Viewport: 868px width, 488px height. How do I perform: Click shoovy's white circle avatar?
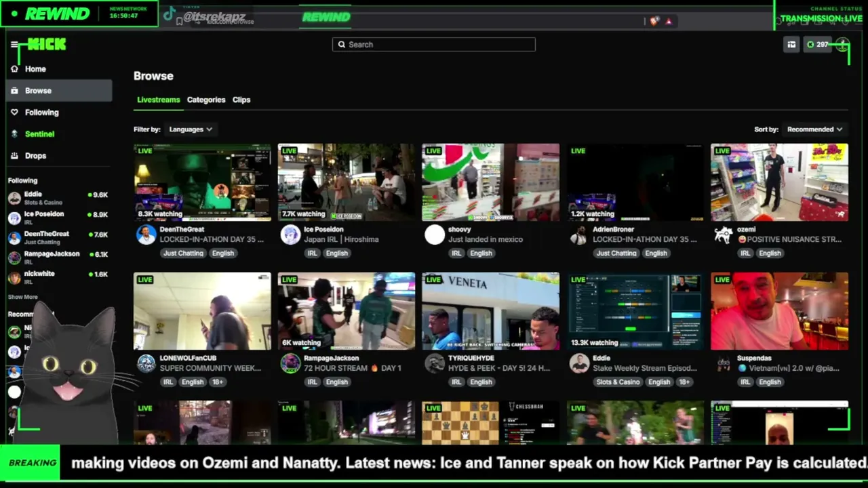click(435, 235)
